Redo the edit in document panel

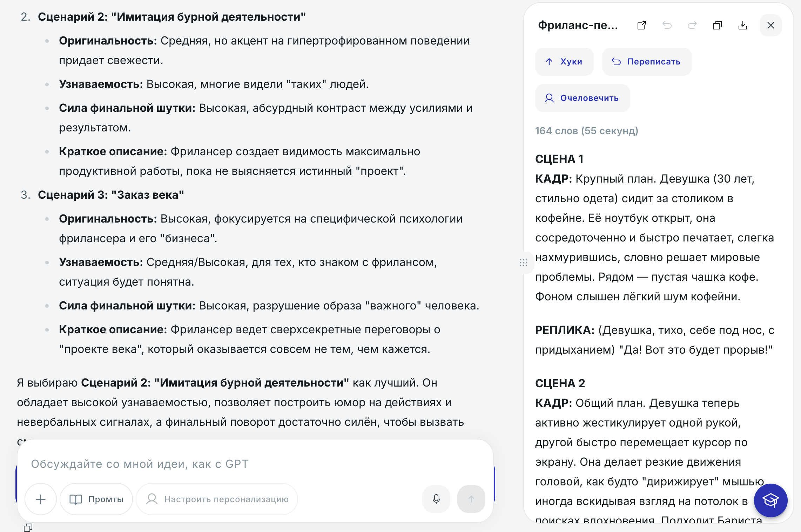tap(692, 25)
